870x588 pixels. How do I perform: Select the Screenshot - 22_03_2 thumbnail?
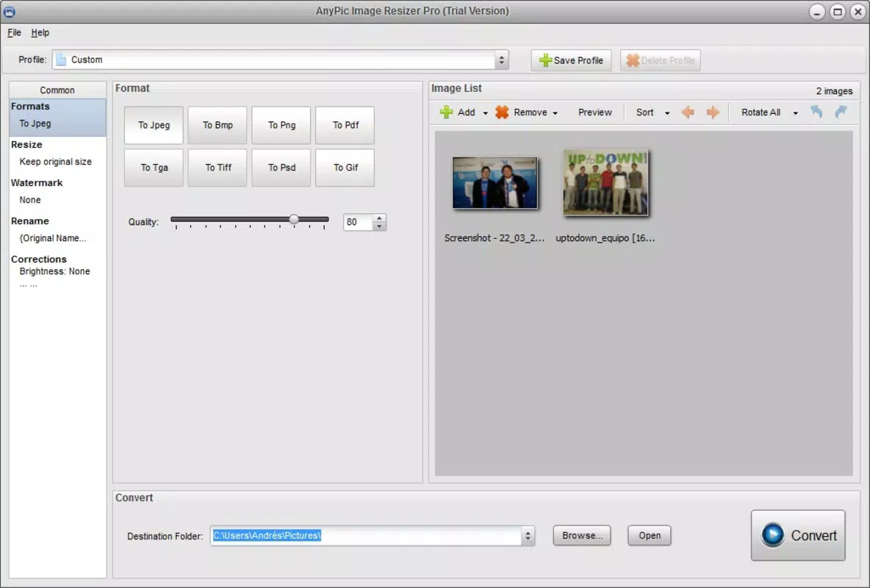[x=495, y=183]
